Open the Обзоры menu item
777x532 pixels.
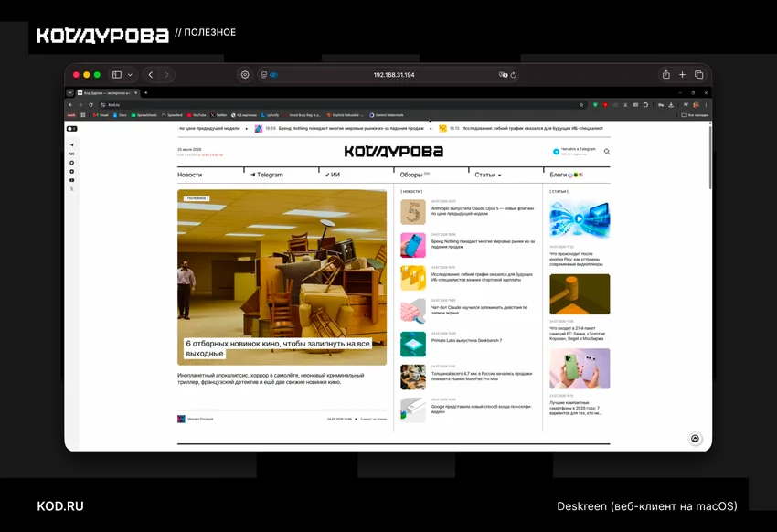point(414,175)
